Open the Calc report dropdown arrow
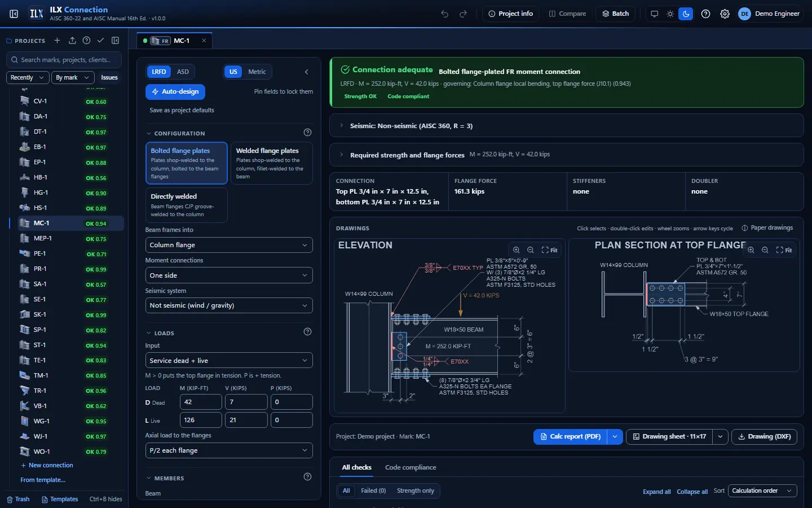 [615, 436]
